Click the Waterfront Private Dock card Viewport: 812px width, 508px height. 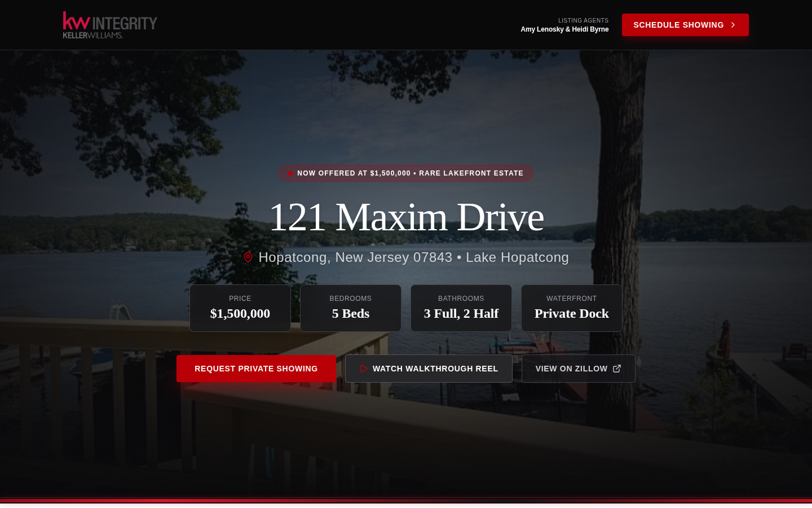pos(572,308)
